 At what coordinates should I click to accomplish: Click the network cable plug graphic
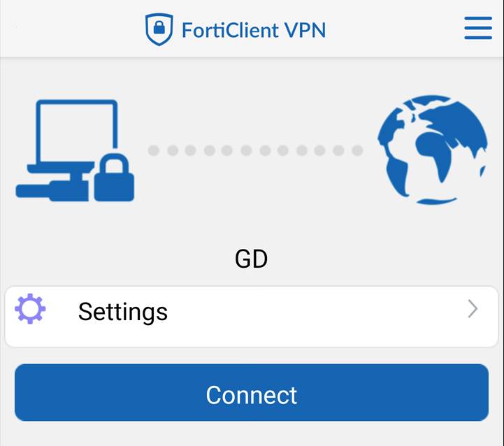pos(52,191)
